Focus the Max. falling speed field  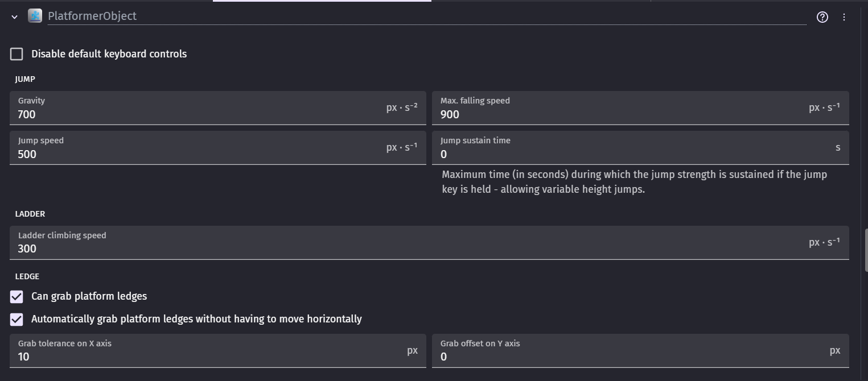(620, 114)
